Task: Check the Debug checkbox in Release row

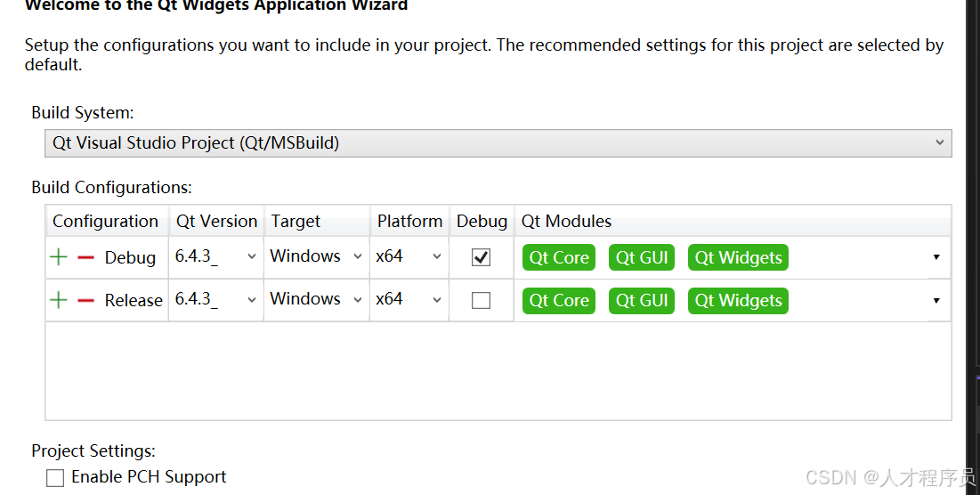Action: pyautogui.click(x=481, y=300)
